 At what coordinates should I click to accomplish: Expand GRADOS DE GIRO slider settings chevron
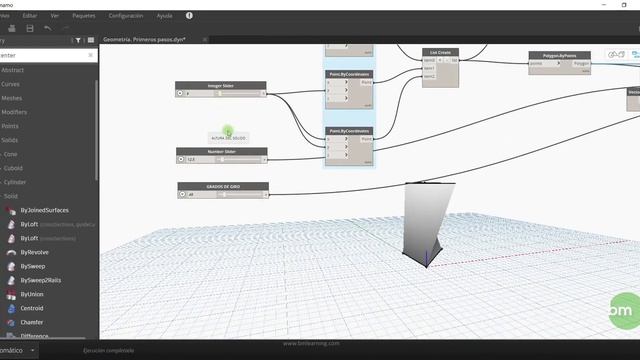182,195
